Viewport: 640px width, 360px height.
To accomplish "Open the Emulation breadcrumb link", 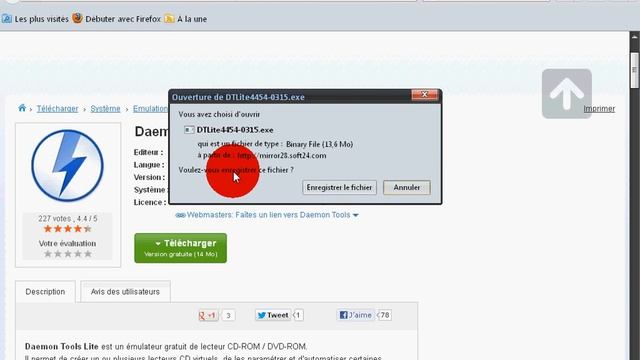I will 150,109.
